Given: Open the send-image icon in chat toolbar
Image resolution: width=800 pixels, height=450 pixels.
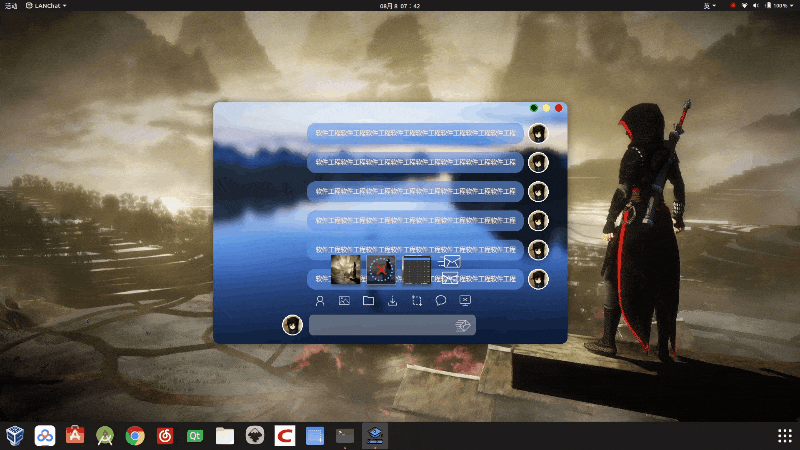Looking at the screenshot, I should point(344,301).
